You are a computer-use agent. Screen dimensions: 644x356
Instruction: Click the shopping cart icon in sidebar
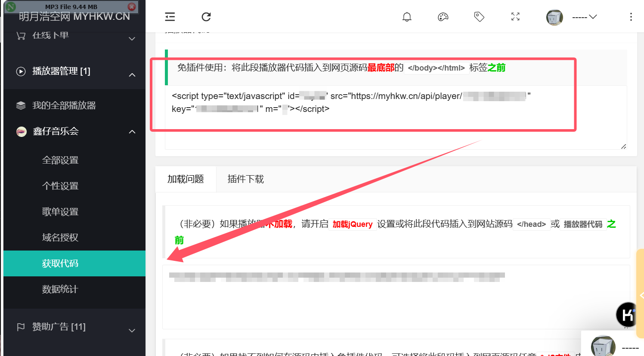point(21,36)
